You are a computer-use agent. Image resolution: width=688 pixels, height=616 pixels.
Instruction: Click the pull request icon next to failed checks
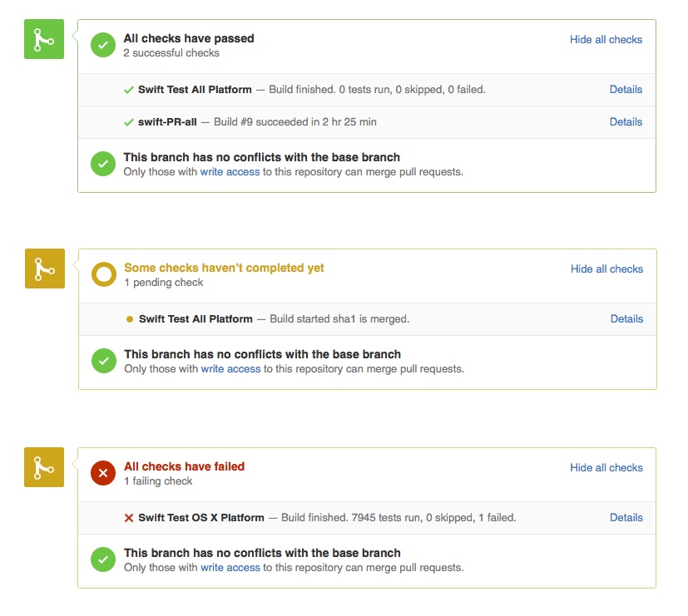(x=43, y=468)
